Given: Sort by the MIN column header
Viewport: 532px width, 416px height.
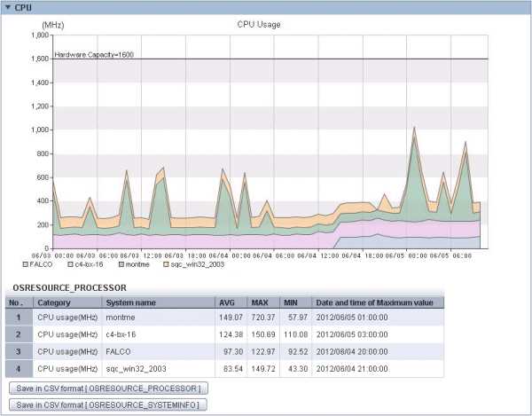Looking at the screenshot, I should tap(295, 302).
